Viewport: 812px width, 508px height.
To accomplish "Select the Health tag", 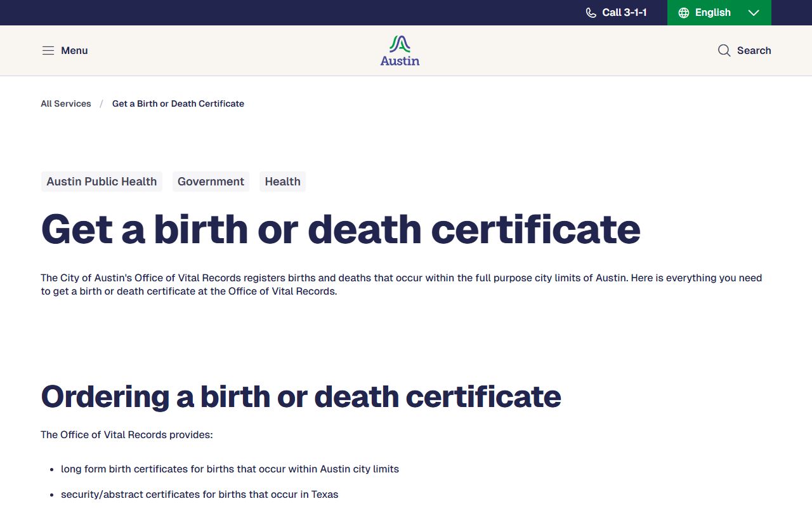I will point(282,182).
